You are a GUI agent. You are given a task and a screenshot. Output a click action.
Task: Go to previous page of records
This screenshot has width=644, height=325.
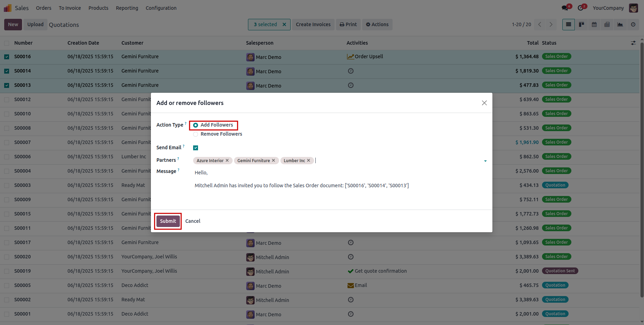(x=540, y=24)
